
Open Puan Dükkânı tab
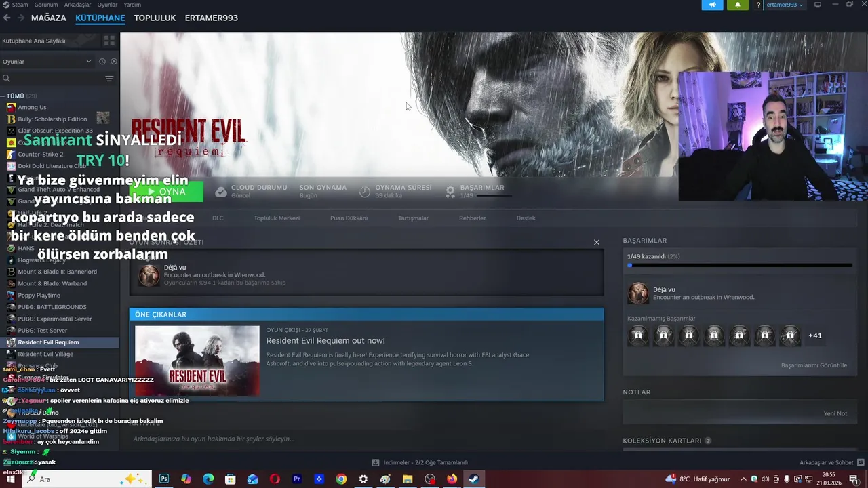coord(349,218)
